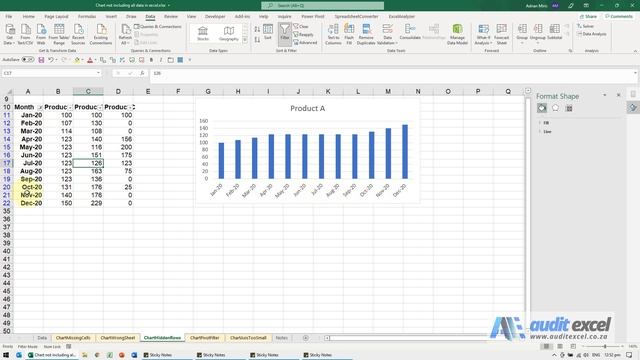
Task: Save the workbook from the quick access toolbar
Action: [x=41, y=60]
